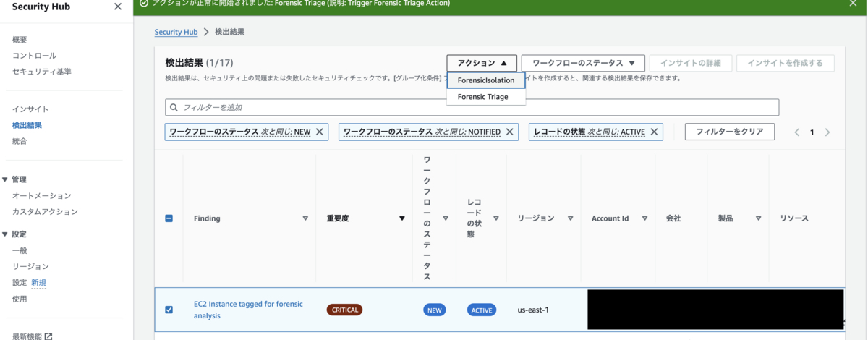Open 設定 新規 in side navigation

[x=29, y=282]
